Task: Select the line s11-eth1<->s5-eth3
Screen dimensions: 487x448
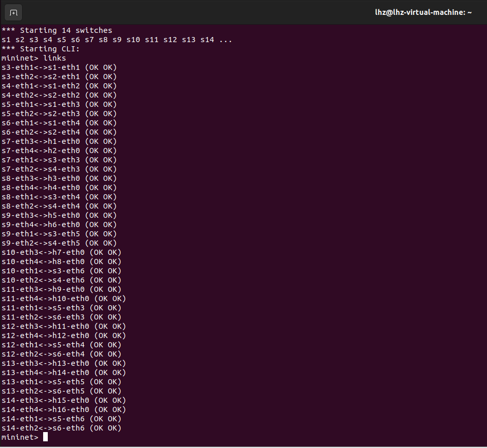Action: [x=62, y=308]
